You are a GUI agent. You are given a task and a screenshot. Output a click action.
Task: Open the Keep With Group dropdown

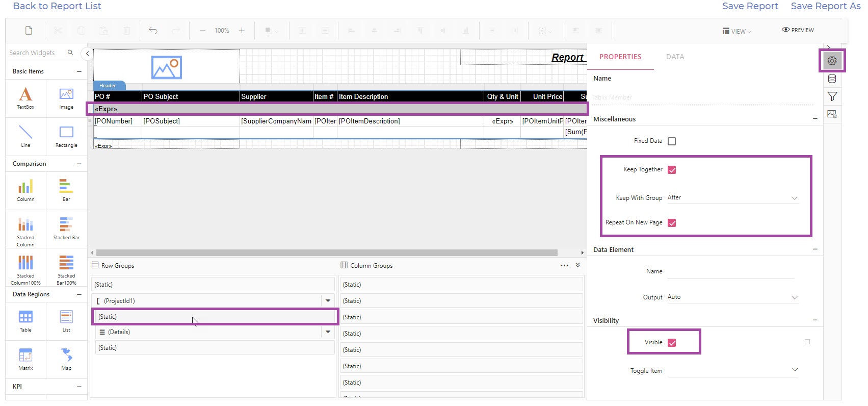pos(733,198)
